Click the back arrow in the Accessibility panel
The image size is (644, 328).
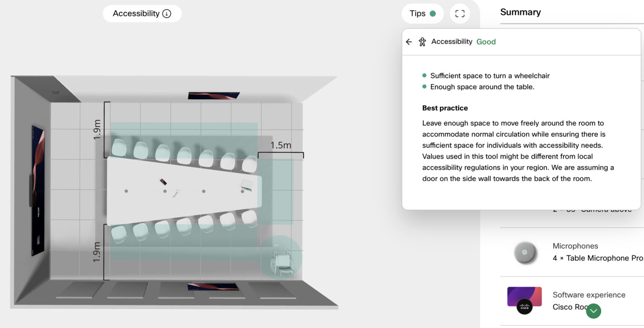(x=408, y=41)
